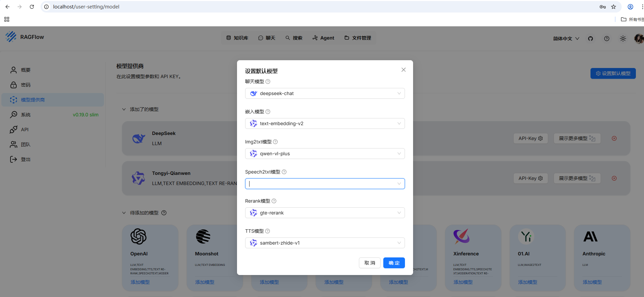
Task: Delete the DeepSeek provider with red X
Action: coord(614,138)
